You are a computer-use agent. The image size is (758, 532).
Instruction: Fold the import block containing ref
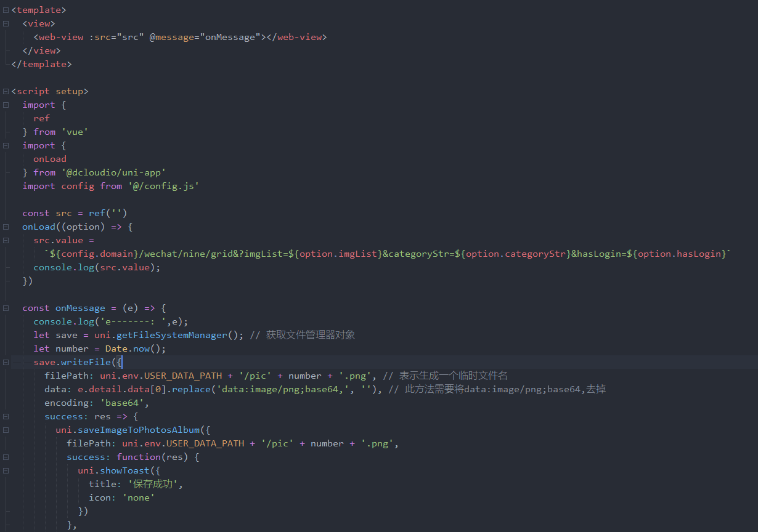pyautogui.click(x=6, y=105)
